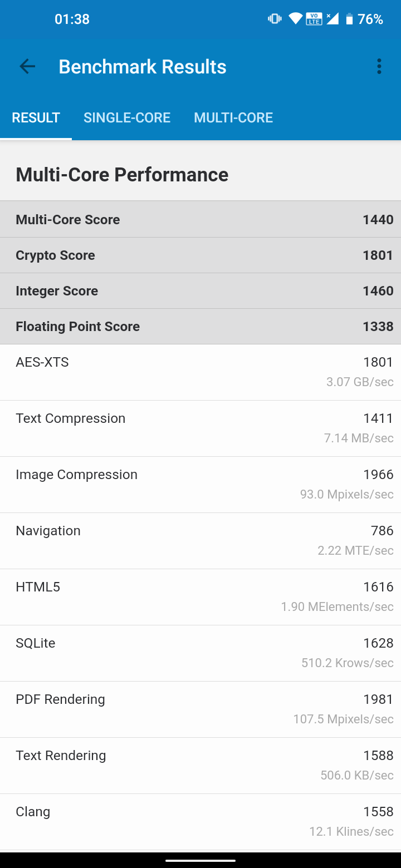Open the three-dot overflow menu
401x868 pixels.
pos(379,67)
